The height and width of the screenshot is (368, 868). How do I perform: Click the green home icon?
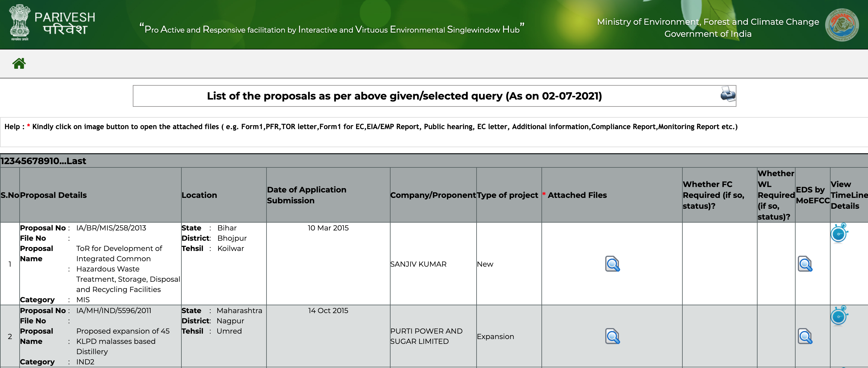(19, 63)
